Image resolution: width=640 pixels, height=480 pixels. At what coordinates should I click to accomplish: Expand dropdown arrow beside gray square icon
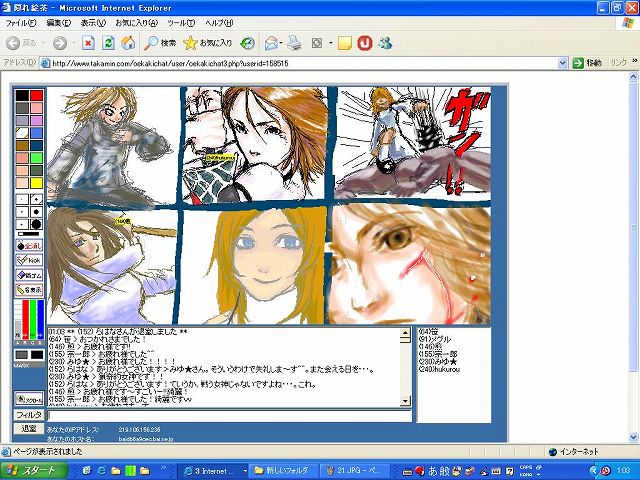[x=330, y=43]
